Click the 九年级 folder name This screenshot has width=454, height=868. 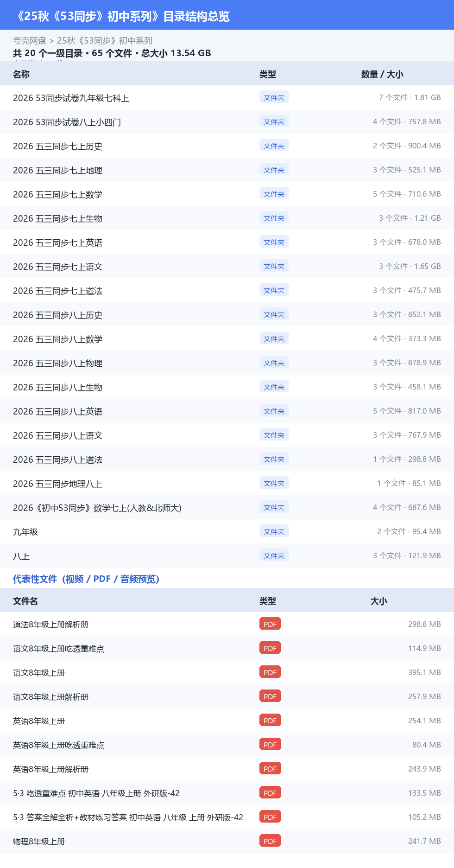point(25,532)
